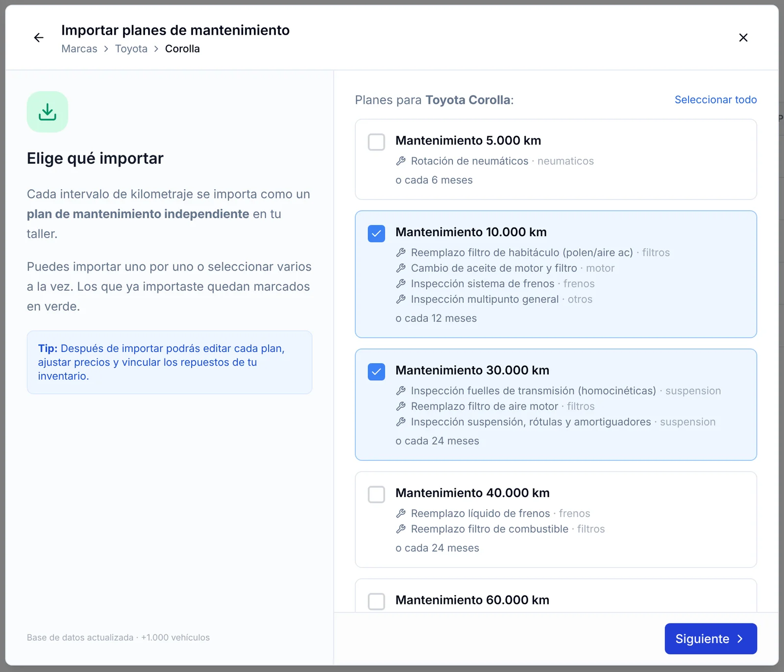Check the Mantenimiento 5.000 km checkbox
Screen dimensions: 784x672
pyautogui.click(x=376, y=142)
